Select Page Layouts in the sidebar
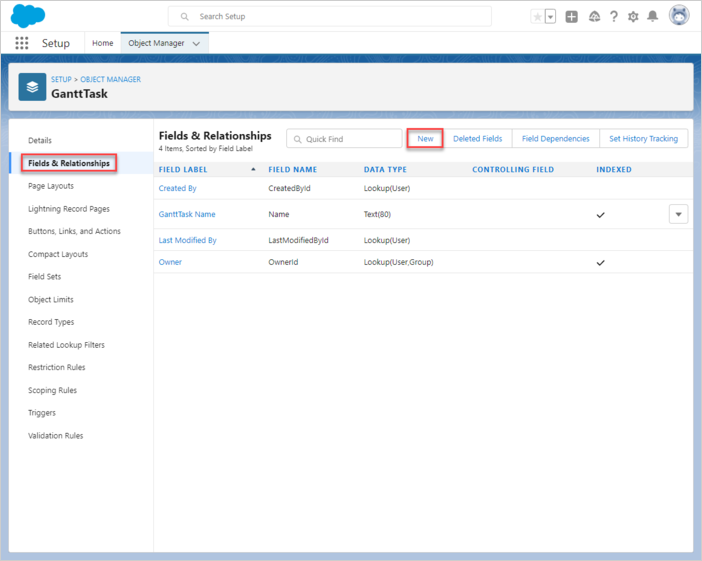Screen dimensions: 702x561 [51, 186]
